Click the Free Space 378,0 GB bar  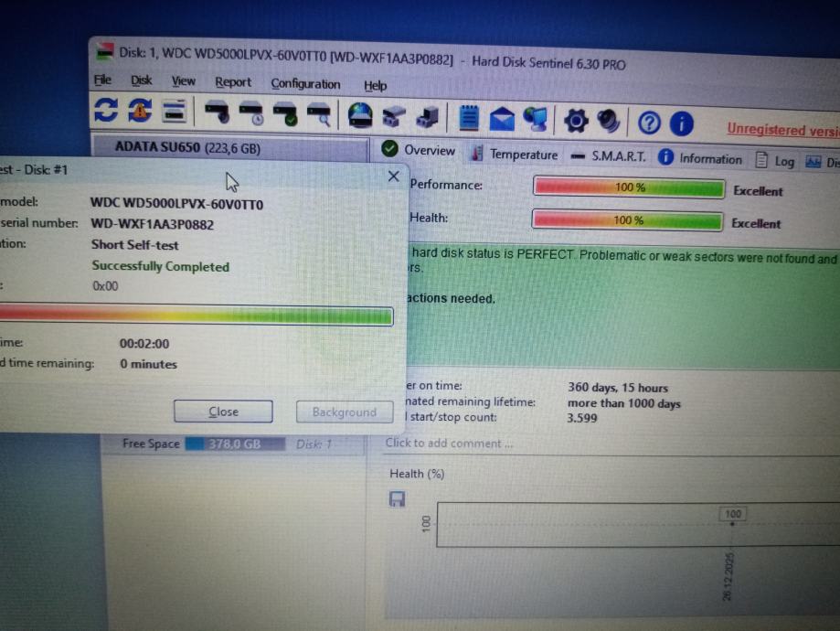click(235, 444)
